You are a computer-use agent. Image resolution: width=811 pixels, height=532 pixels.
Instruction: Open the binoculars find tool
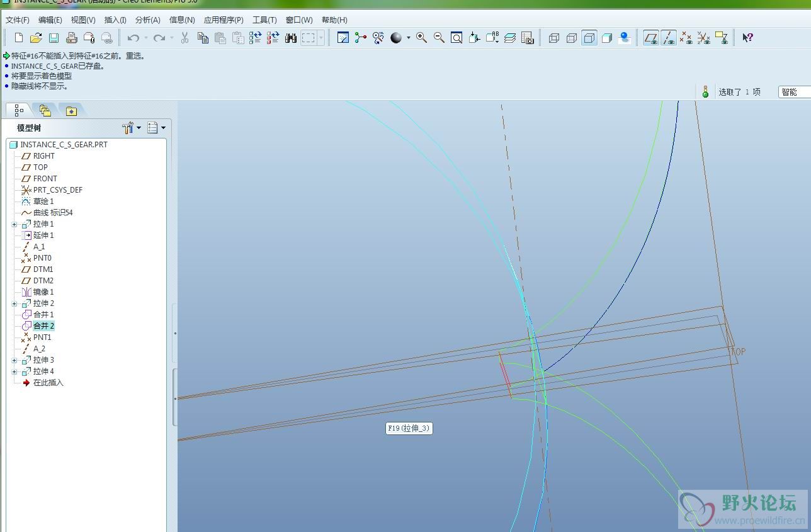(x=290, y=38)
